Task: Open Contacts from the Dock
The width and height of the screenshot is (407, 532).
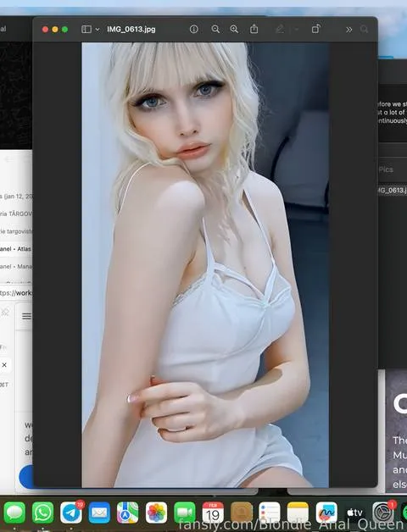Action: click(x=241, y=513)
